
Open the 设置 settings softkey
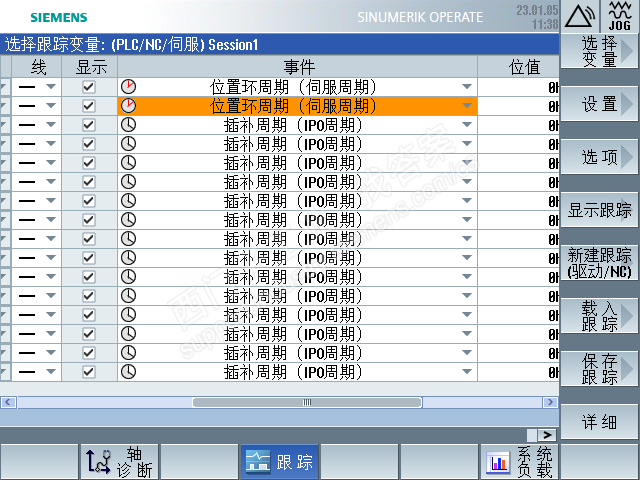click(x=599, y=104)
